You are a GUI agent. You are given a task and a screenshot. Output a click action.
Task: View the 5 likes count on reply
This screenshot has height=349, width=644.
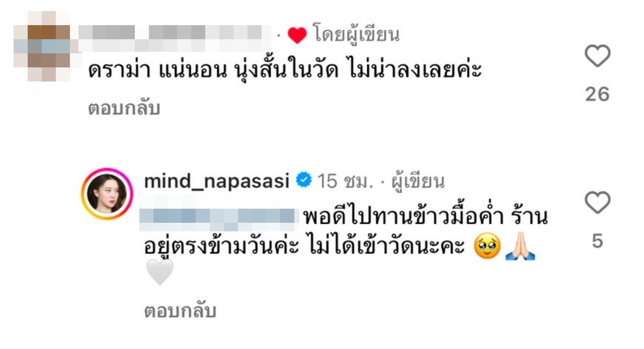click(597, 241)
